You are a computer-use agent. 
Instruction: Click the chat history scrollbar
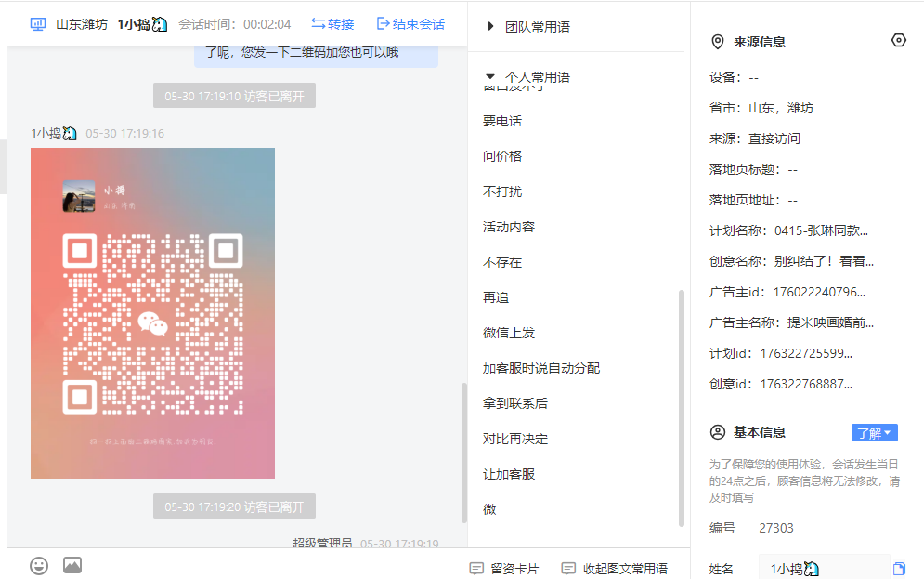pyautogui.click(x=463, y=453)
